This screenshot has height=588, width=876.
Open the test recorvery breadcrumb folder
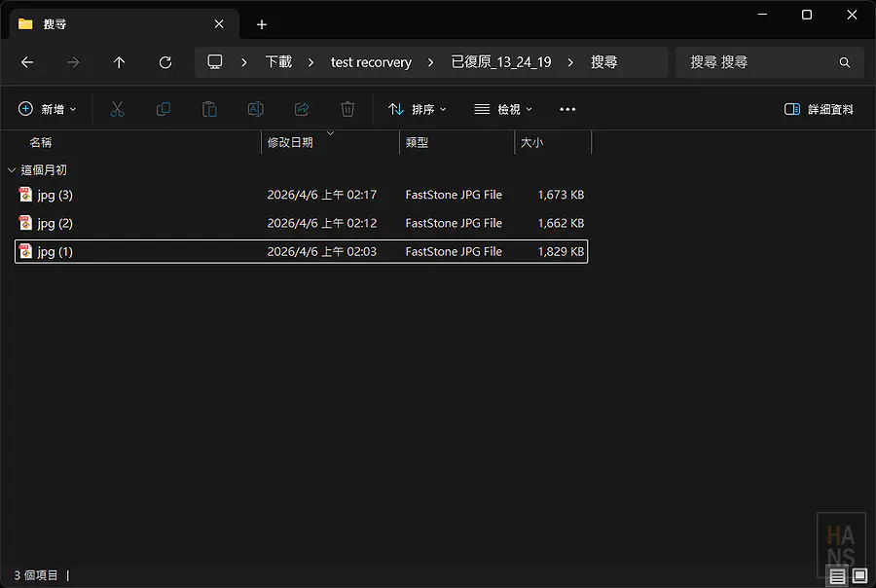point(371,62)
